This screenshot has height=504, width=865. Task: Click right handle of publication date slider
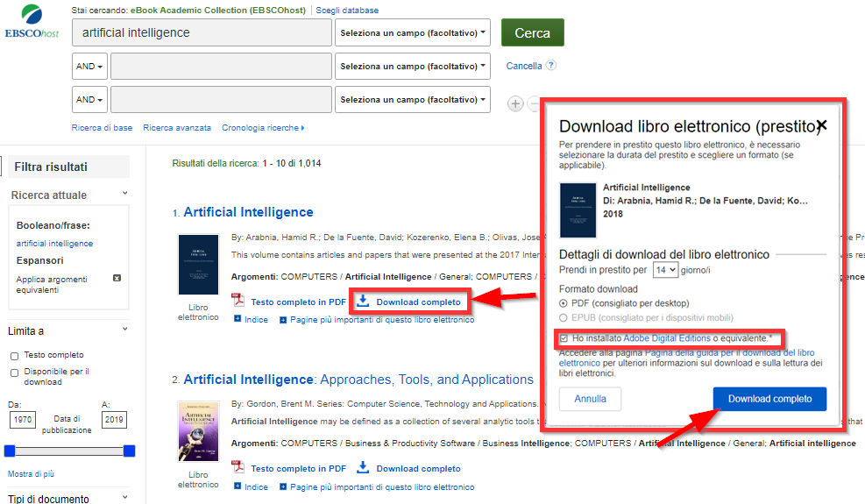click(129, 451)
